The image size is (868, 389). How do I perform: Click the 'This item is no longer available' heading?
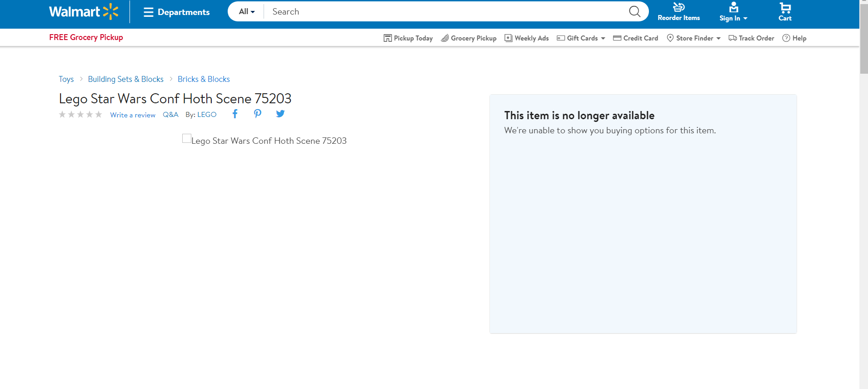coord(579,116)
